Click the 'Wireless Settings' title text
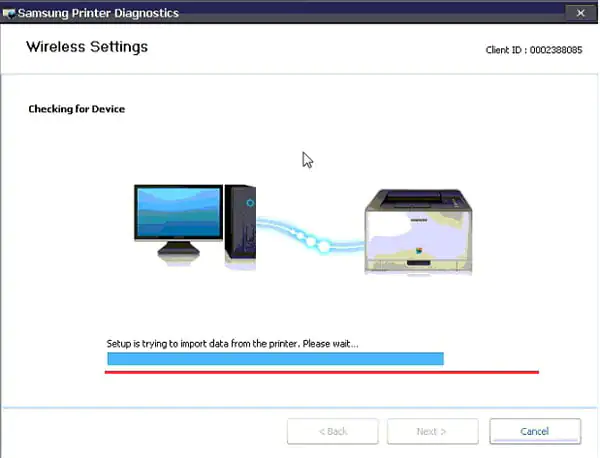The width and height of the screenshot is (600, 458). click(x=87, y=47)
